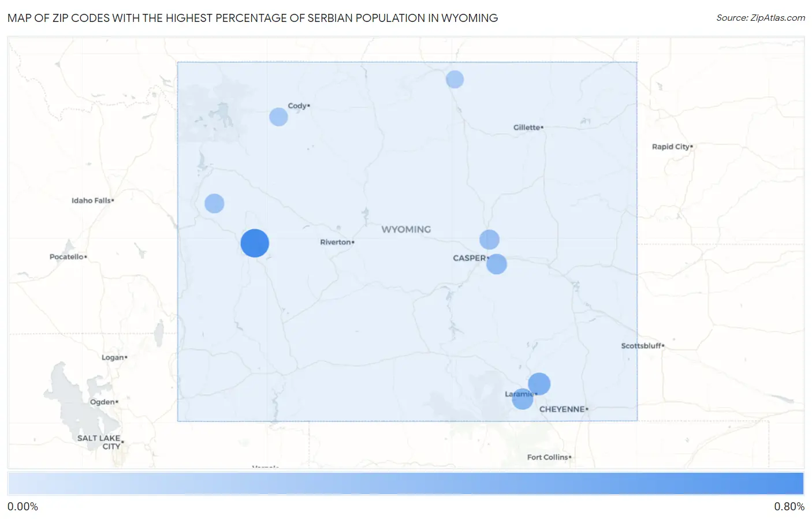Viewport: 812px width, 519px height.
Task: Click the 0.80% legend maximum value
Action: coord(789,506)
